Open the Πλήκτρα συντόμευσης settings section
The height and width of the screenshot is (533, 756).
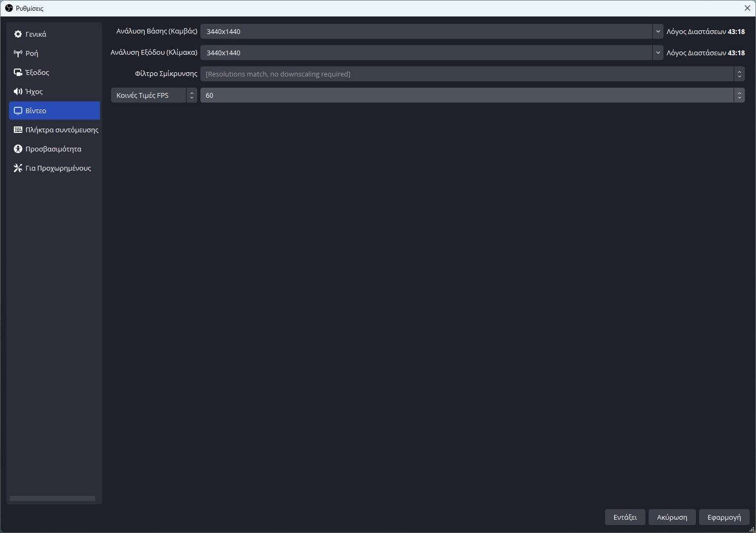(x=62, y=130)
